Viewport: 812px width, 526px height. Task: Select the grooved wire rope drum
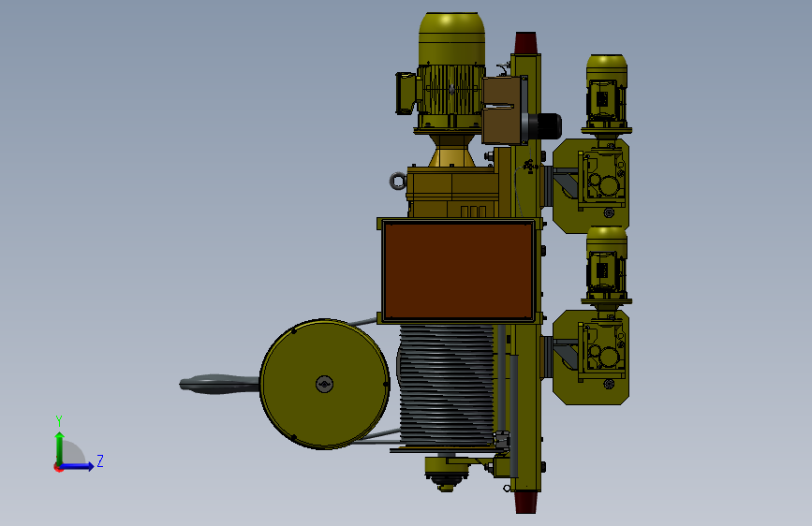[x=447, y=386]
